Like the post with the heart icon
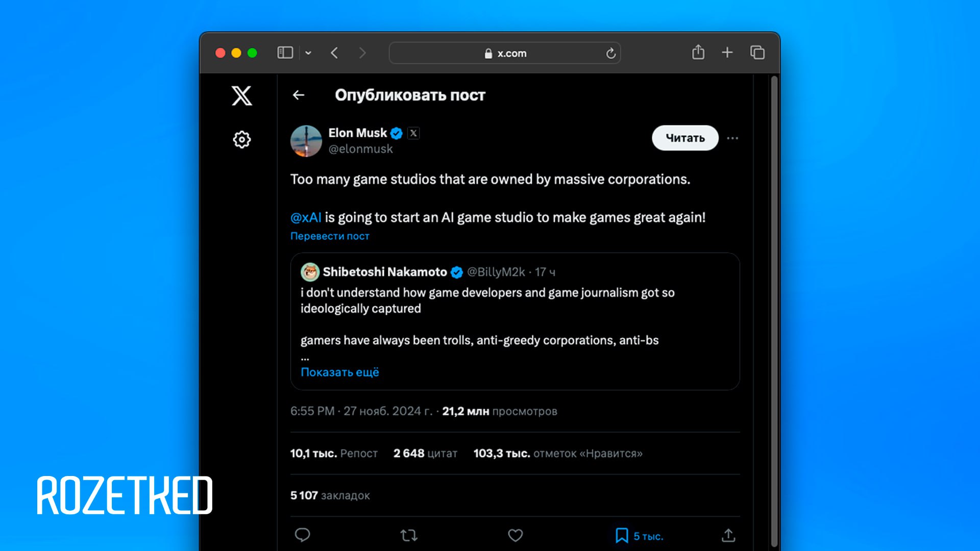 tap(516, 535)
